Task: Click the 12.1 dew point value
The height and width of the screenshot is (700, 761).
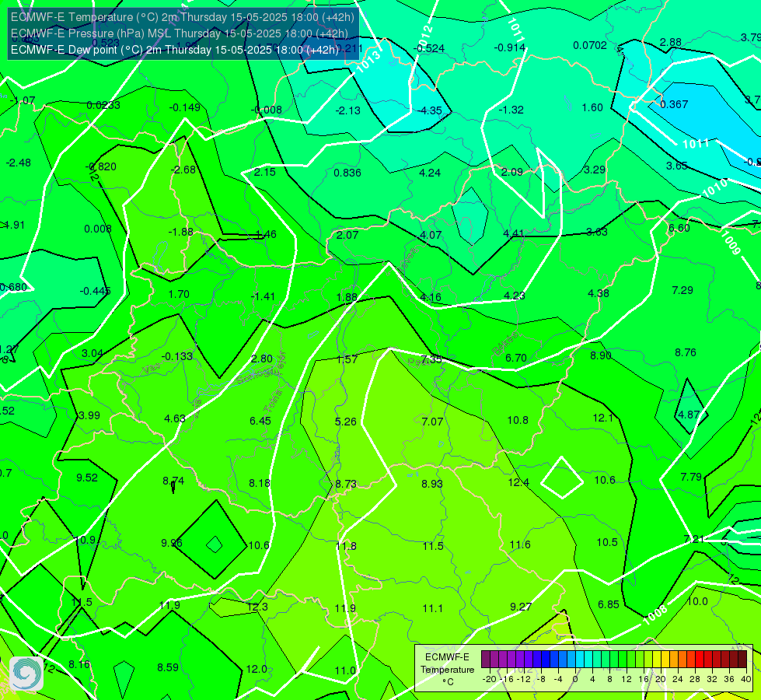Action: [602, 418]
